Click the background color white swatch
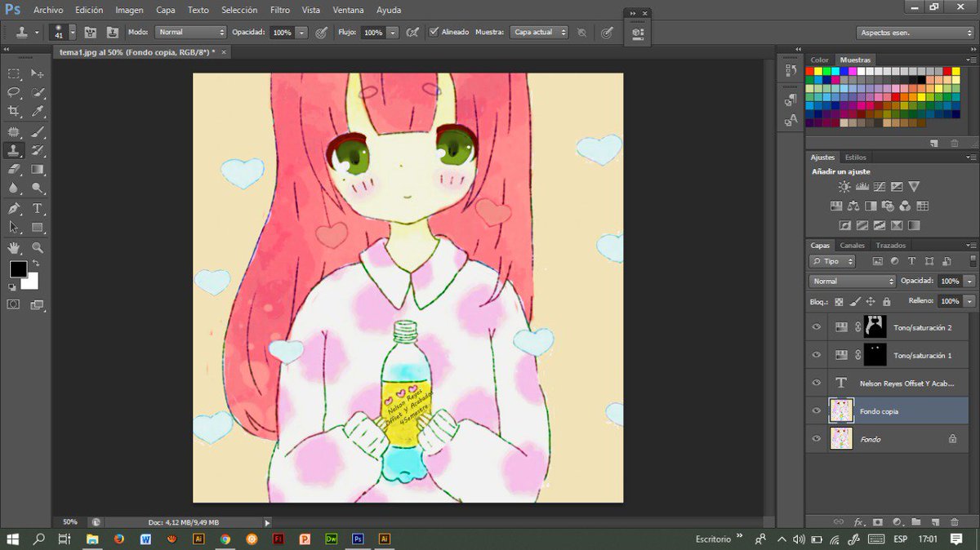The height and width of the screenshot is (550, 980). coord(32,283)
